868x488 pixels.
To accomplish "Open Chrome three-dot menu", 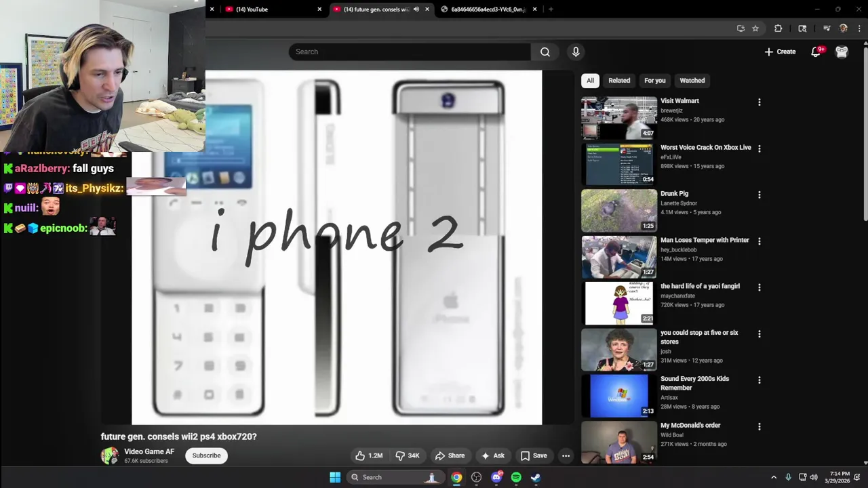I will pyautogui.click(x=859, y=28).
